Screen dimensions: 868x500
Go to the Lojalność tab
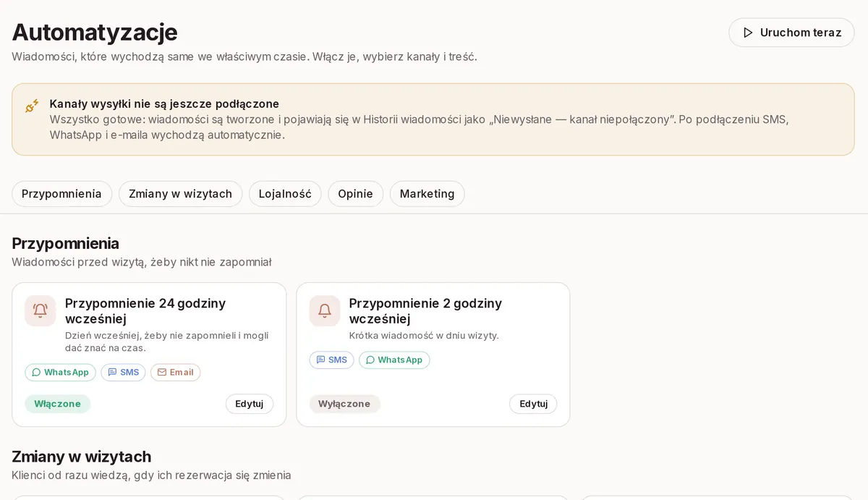click(x=285, y=194)
